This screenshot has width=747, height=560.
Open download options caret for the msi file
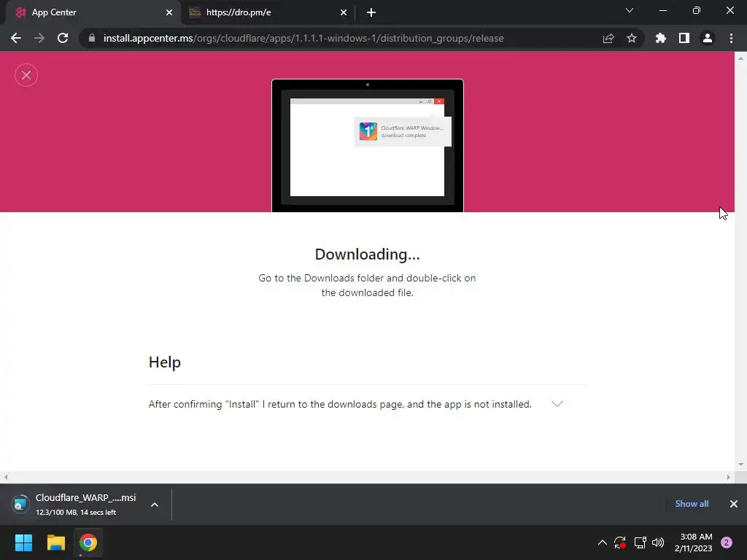pyautogui.click(x=155, y=505)
